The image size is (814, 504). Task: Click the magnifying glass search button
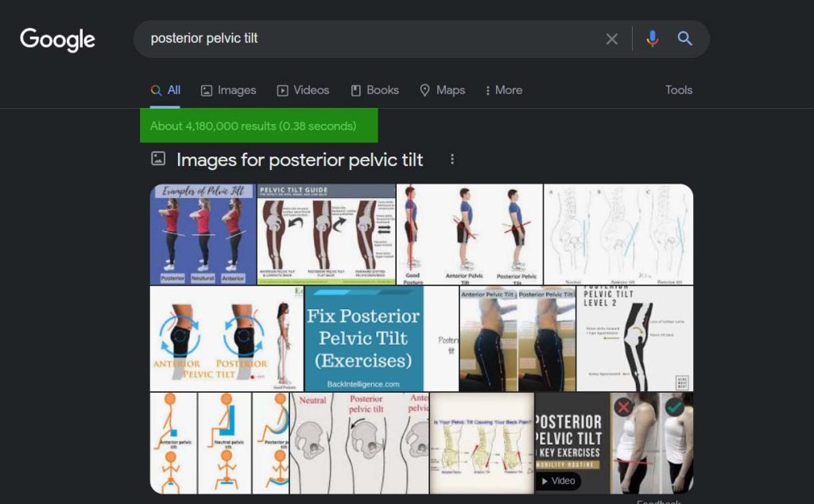684,38
